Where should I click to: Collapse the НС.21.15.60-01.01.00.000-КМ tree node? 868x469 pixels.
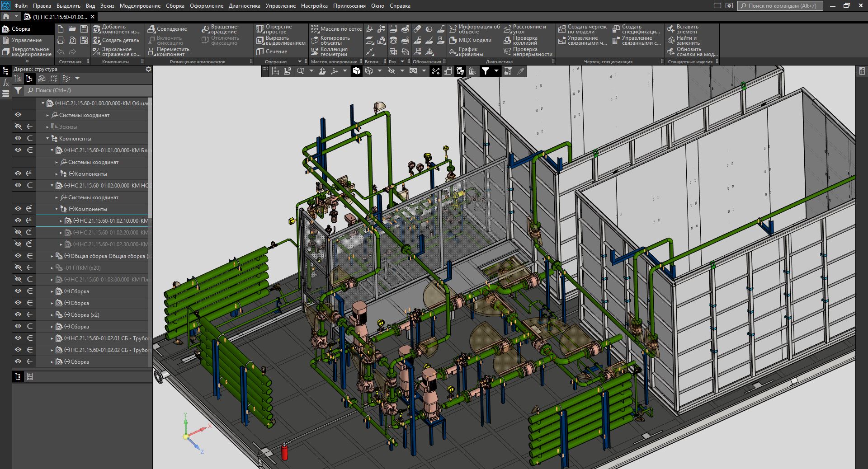(x=52, y=150)
